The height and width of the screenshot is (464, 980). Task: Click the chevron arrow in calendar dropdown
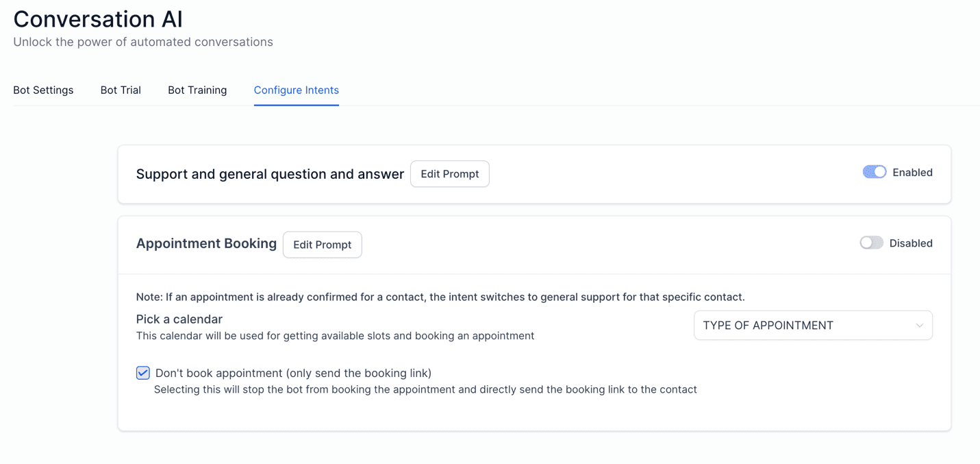(919, 326)
